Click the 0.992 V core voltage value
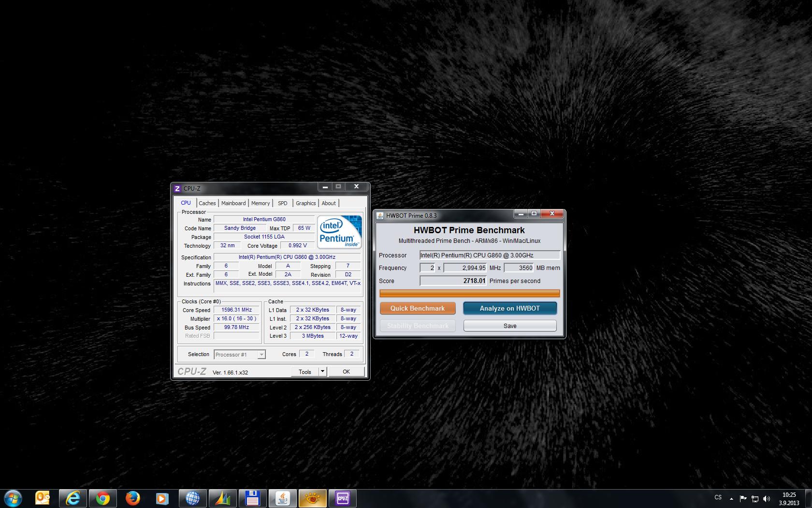The image size is (812, 508). tap(297, 245)
